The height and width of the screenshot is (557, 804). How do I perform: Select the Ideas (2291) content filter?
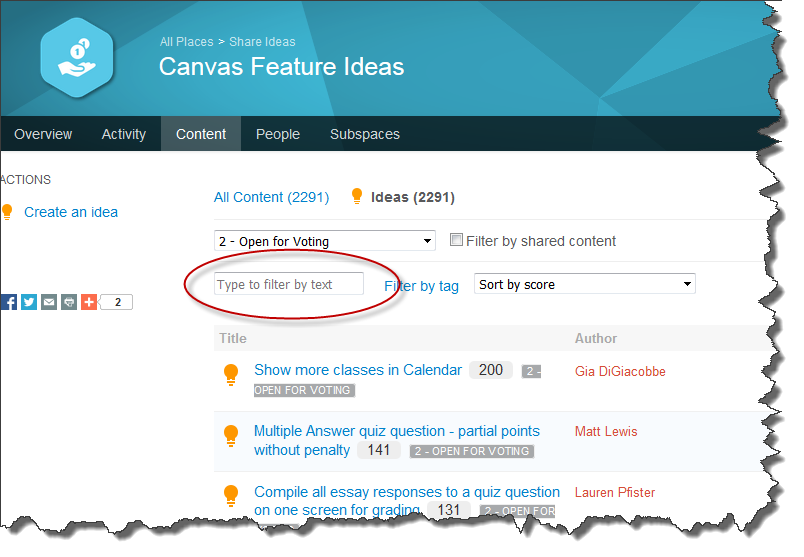(413, 197)
